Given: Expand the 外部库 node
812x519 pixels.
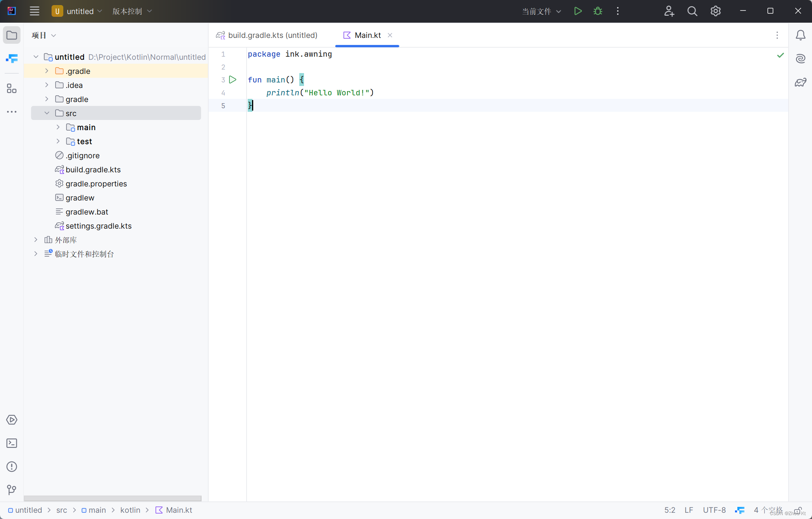Looking at the screenshot, I should tap(36, 240).
